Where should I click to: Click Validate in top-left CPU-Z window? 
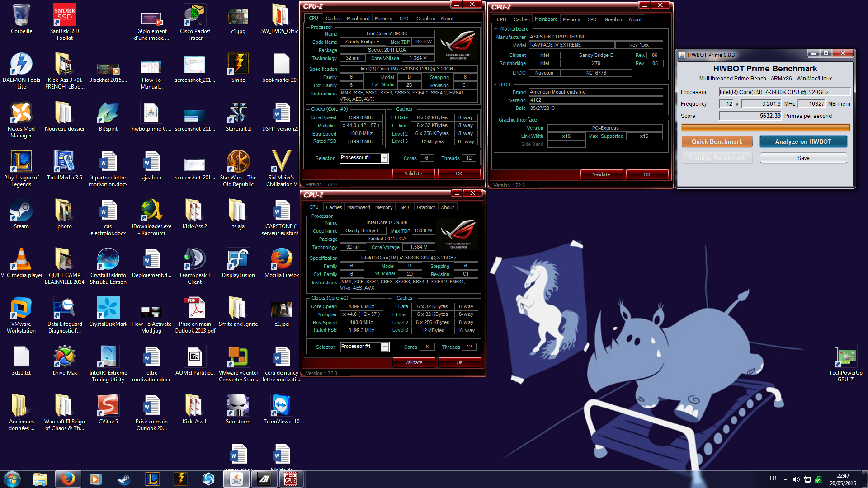[413, 174]
